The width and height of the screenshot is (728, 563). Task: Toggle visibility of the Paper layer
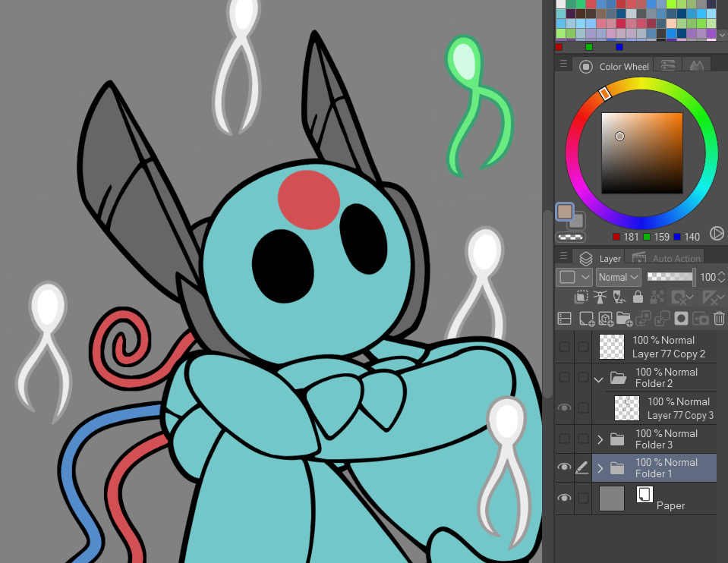(x=564, y=498)
